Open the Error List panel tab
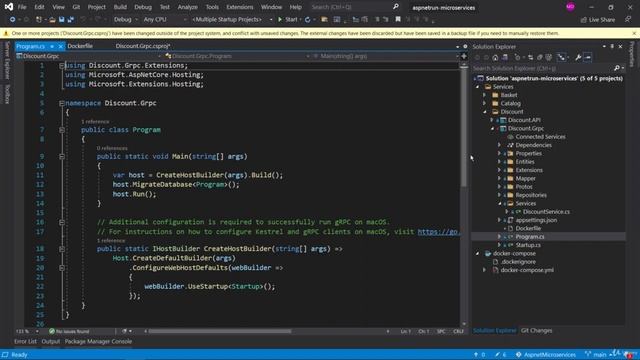Image resolution: width=640 pixels, height=360 pixels. (25, 341)
